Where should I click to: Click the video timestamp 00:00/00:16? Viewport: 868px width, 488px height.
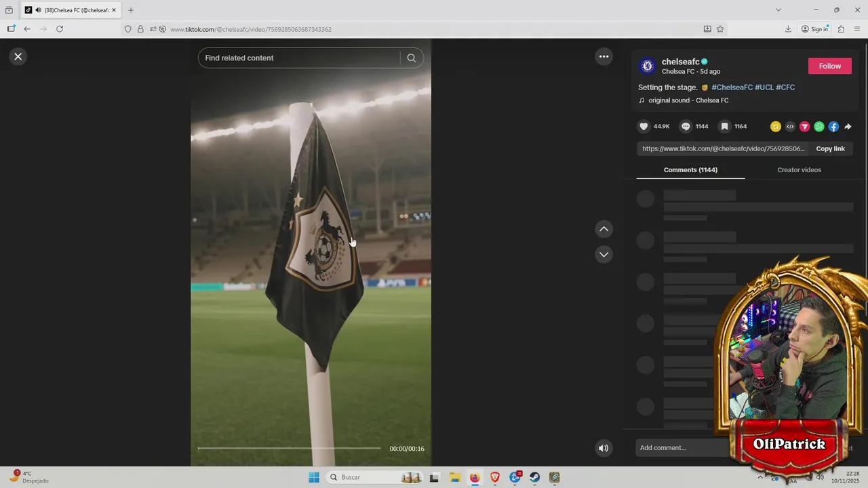pos(407,449)
